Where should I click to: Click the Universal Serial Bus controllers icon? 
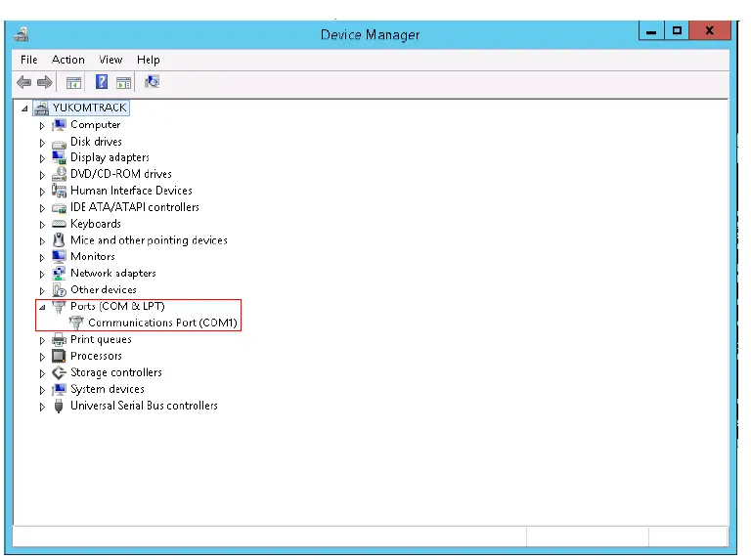point(59,406)
